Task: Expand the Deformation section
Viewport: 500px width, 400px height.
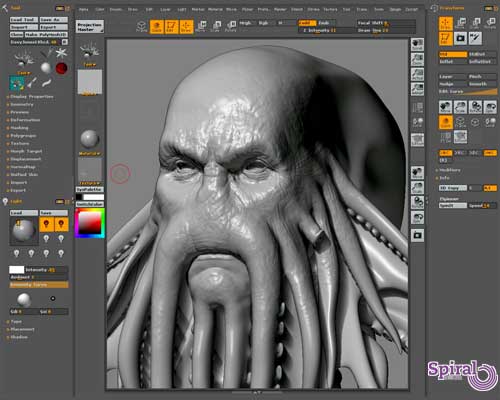Action: click(24, 120)
